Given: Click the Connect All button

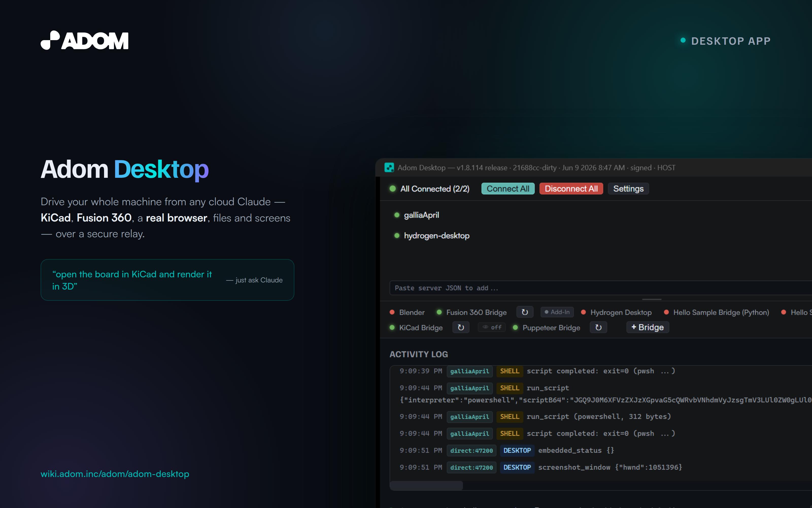Looking at the screenshot, I should coord(508,189).
